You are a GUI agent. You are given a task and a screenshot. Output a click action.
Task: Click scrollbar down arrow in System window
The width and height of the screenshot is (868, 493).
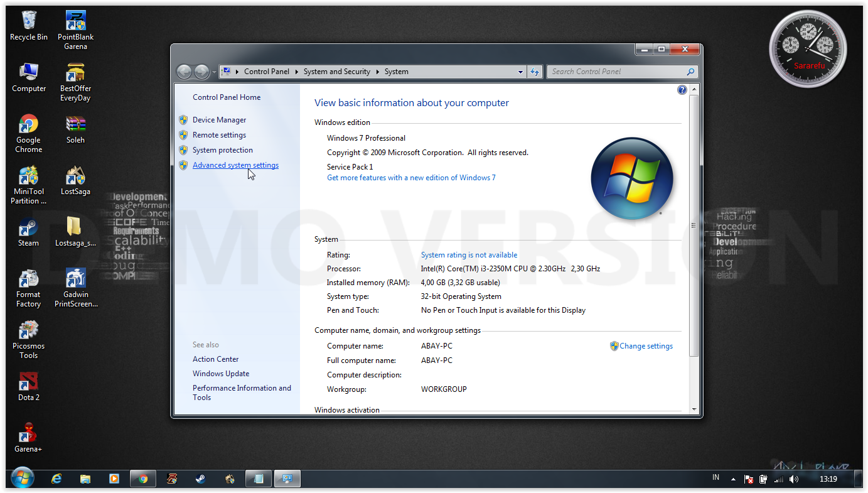click(694, 409)
